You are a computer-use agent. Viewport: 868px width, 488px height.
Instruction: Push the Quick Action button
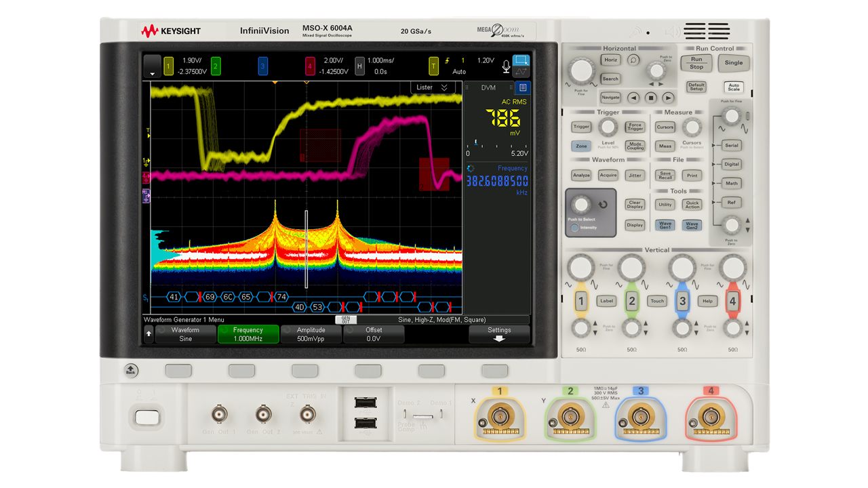(692, 204)
